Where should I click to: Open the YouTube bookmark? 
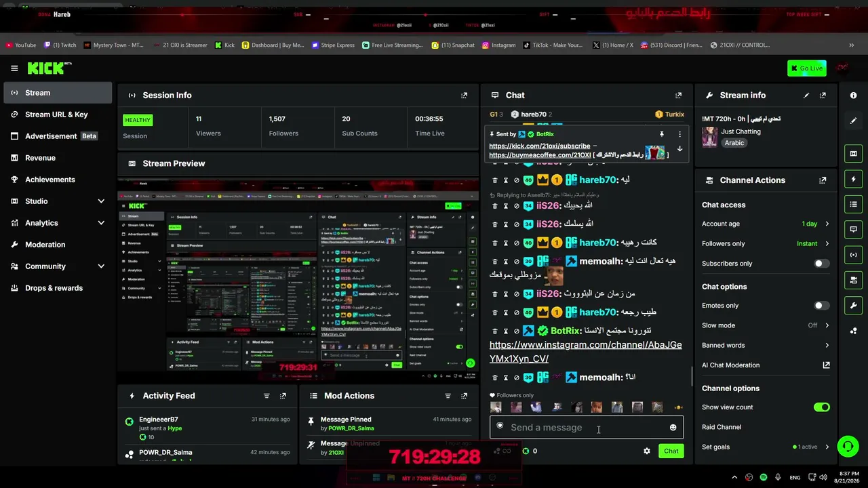(x=20, y=45)
